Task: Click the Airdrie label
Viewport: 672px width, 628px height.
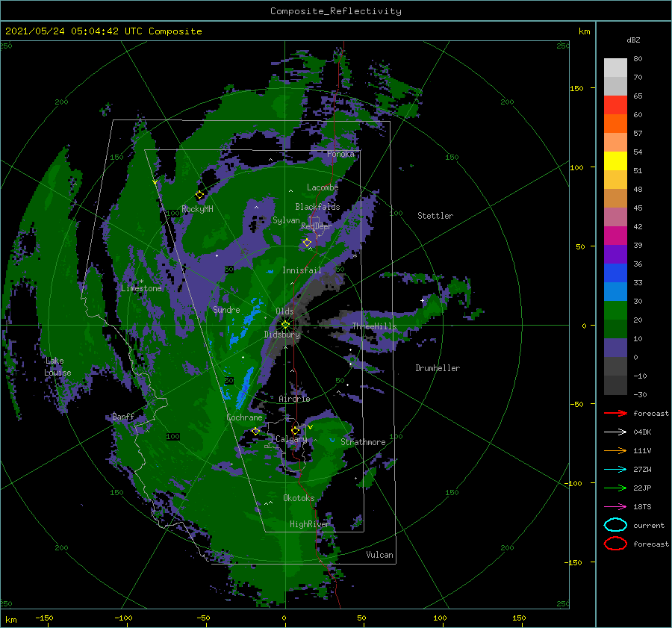Action: pyautogui.click(x=294, y=399)
